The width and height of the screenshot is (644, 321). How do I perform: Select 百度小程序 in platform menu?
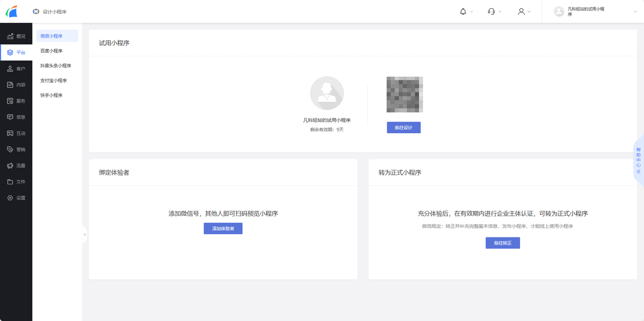51,51
